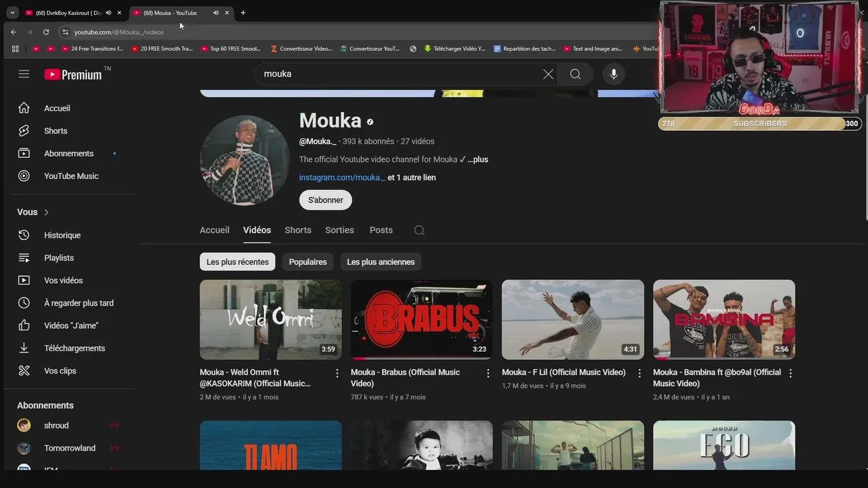Open the browser tab list dropdown
The height and width of the screenshot is (488, 868).
coord(12,13)
